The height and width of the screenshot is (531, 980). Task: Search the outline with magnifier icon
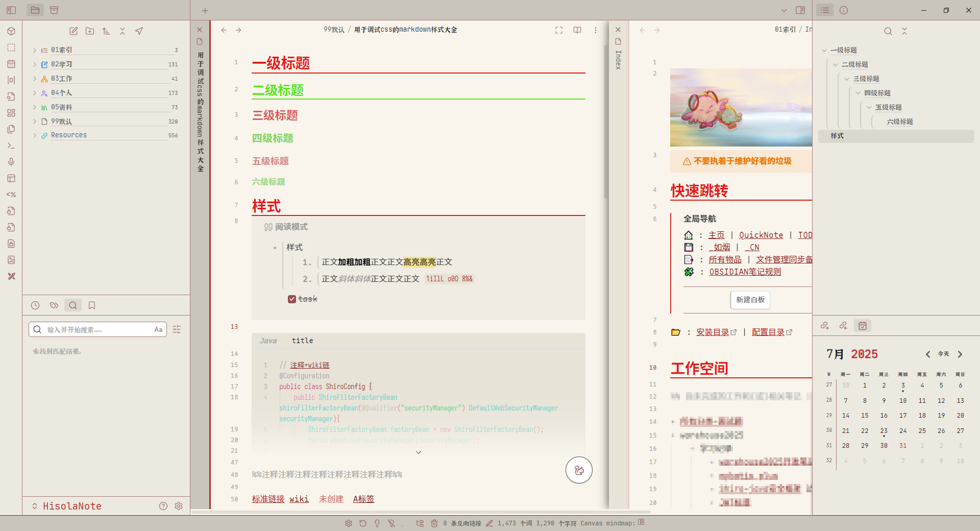[888, 31]
